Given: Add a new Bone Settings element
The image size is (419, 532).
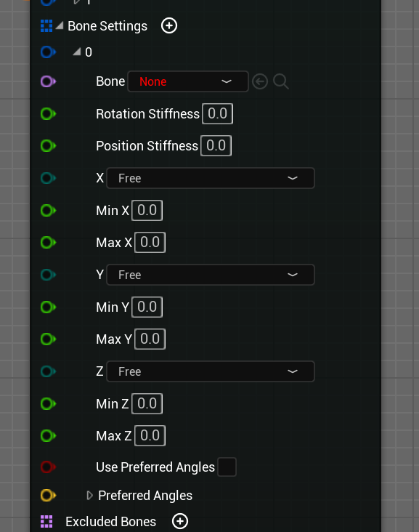Looking at the screenshot, I should point(168,25).
